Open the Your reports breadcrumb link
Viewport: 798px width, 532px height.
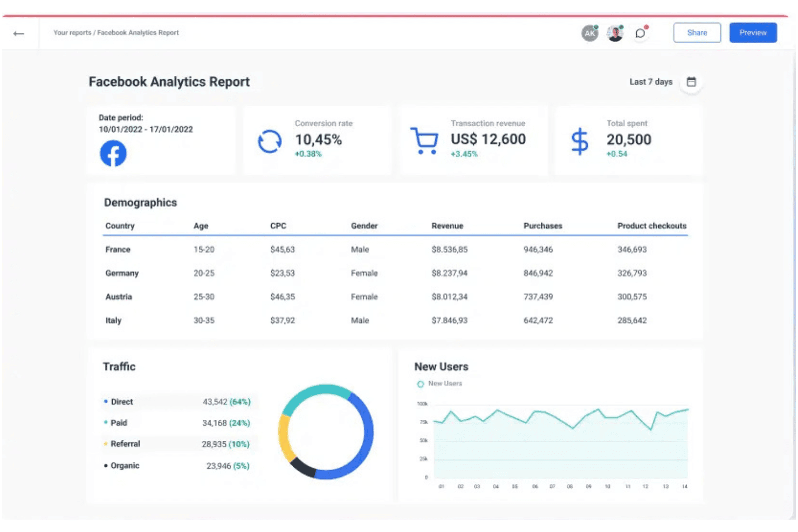(72, 33)
